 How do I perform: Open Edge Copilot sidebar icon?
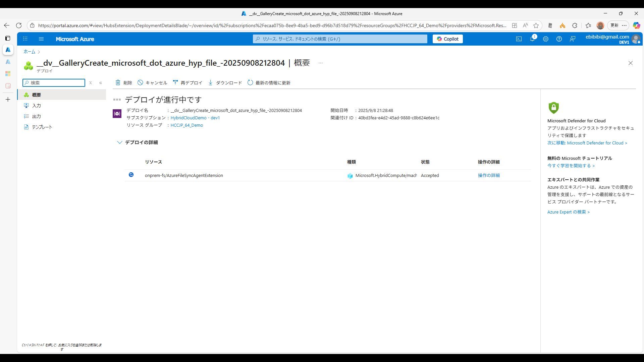pos(636,25)
